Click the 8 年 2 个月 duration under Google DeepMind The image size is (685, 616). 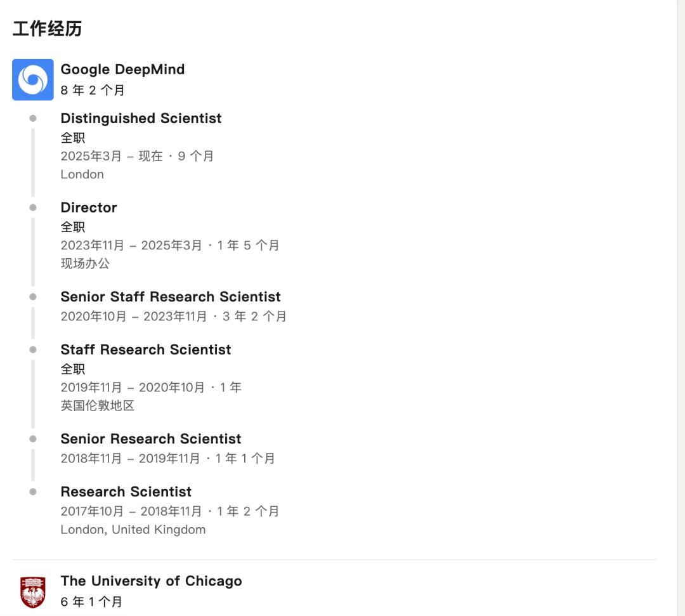(x=93, y=90)
